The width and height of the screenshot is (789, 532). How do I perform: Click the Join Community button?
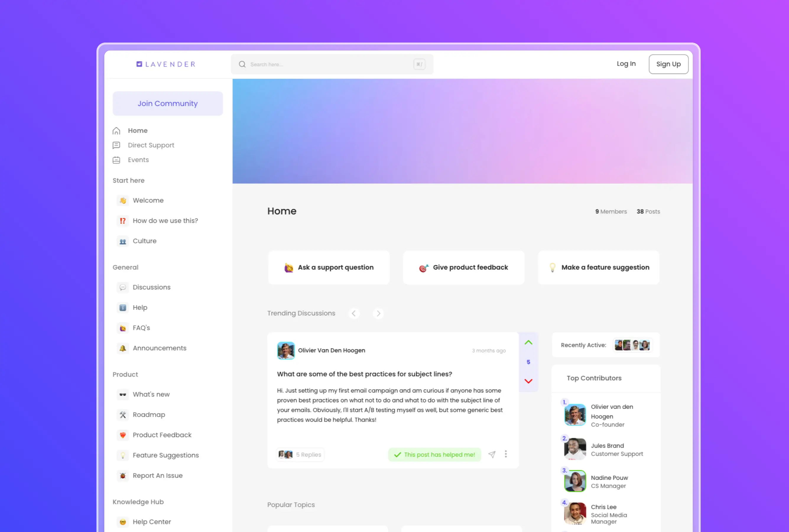pos(168,103)
